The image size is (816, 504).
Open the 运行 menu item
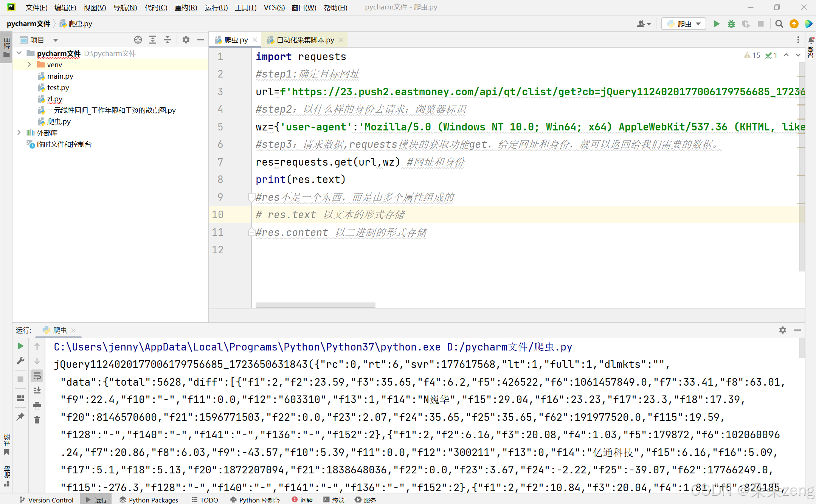[215, 8]
